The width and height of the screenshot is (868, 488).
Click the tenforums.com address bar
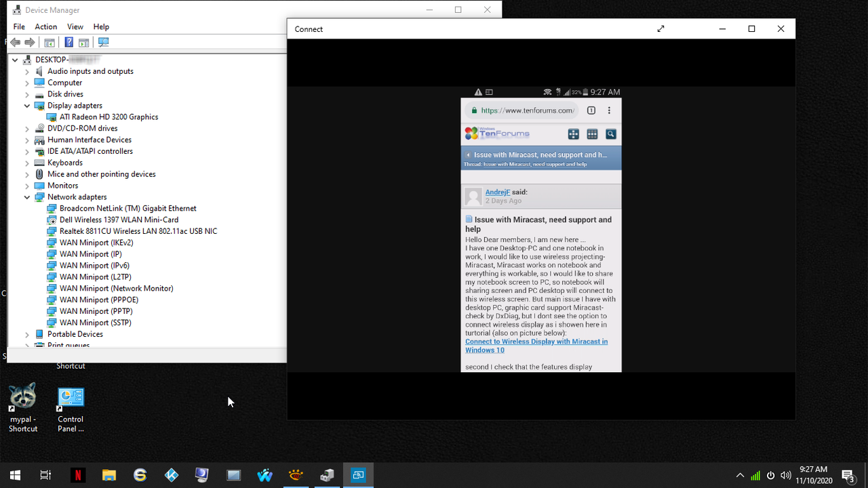[522, 110]
